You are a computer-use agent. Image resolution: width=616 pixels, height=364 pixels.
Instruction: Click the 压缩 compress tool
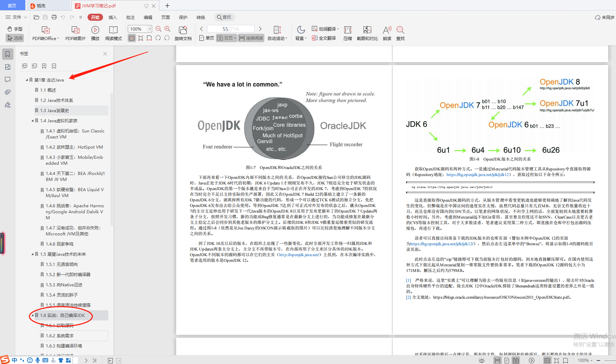pos(348,33)
